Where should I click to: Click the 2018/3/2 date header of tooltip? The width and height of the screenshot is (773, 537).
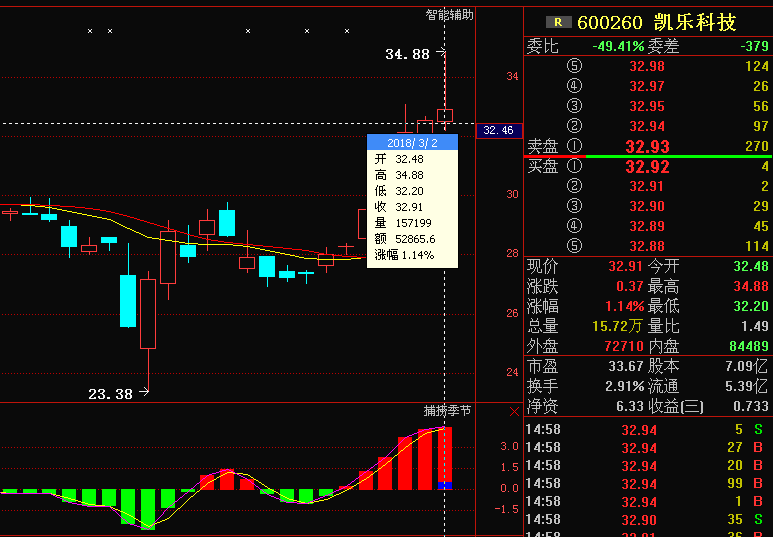412,143
